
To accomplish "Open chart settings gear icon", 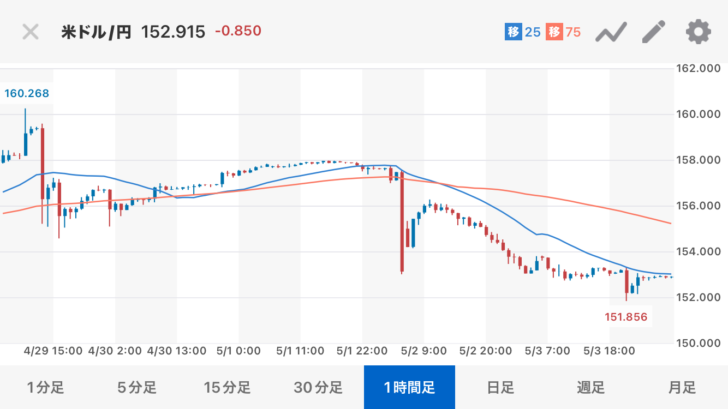I will click(x=697, y=32).
